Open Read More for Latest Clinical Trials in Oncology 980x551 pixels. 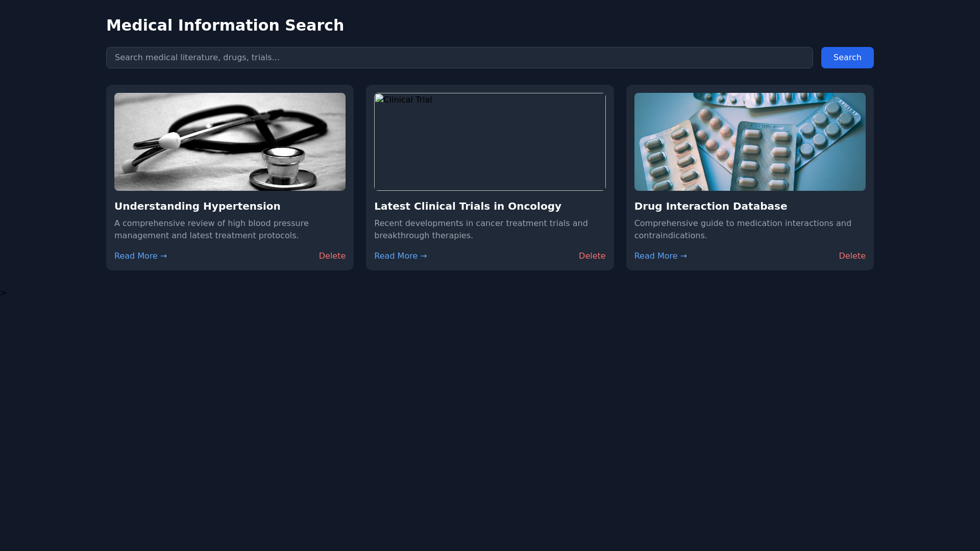point(396,256)
